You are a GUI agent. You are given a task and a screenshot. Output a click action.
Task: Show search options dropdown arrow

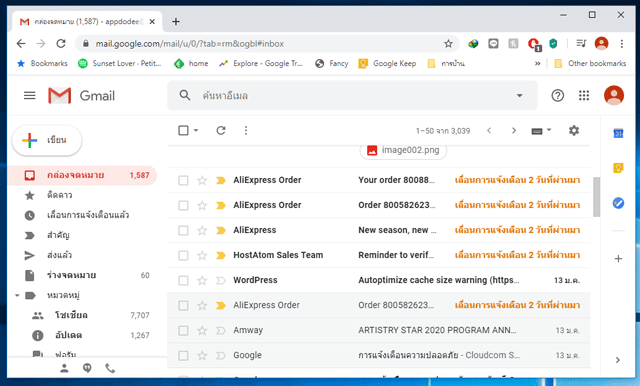click(x=519, y=95)
